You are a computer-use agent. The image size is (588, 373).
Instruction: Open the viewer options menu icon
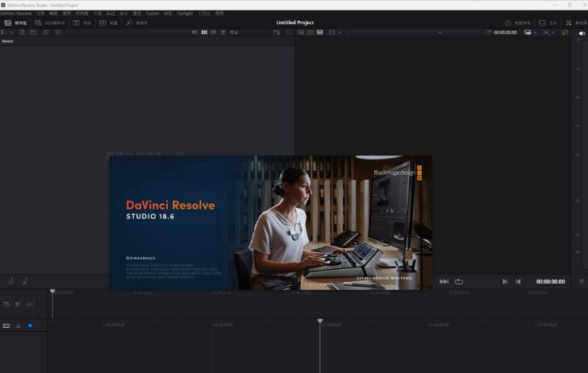[x=582, y=281]
